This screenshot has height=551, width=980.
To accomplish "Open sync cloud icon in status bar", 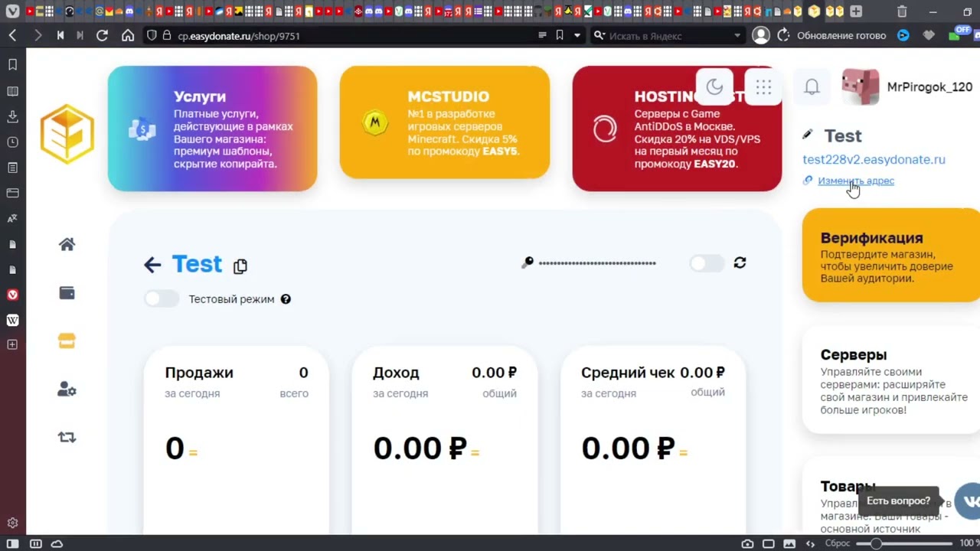I will (x=57, y=543).
